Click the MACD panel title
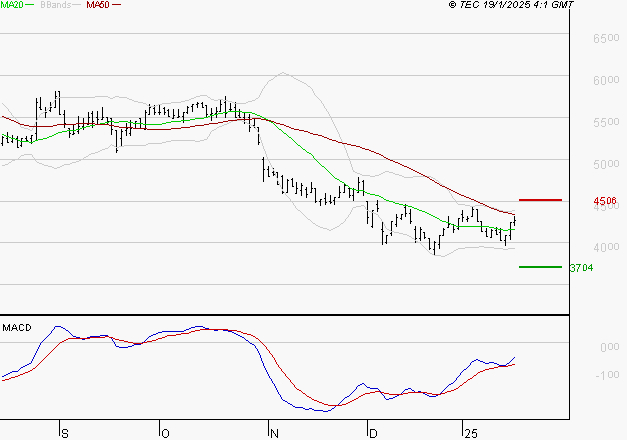The height and width of the screenshot is (440, 627). (17, 328)
